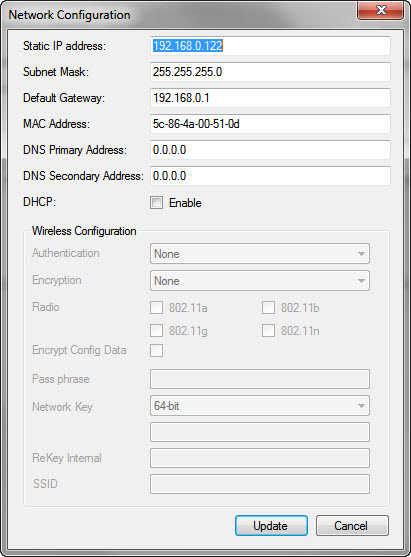The width and height of the screenshot is (411, 557).
Task: Click the MAC Address field
Action: pyautogui.click(x=270, y=124)
